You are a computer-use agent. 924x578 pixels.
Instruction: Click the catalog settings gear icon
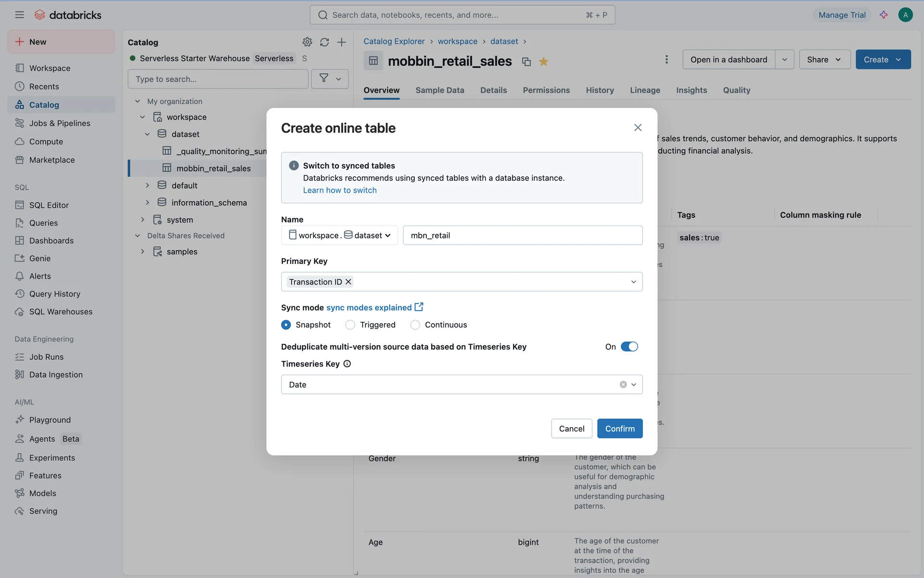[307, 42]
